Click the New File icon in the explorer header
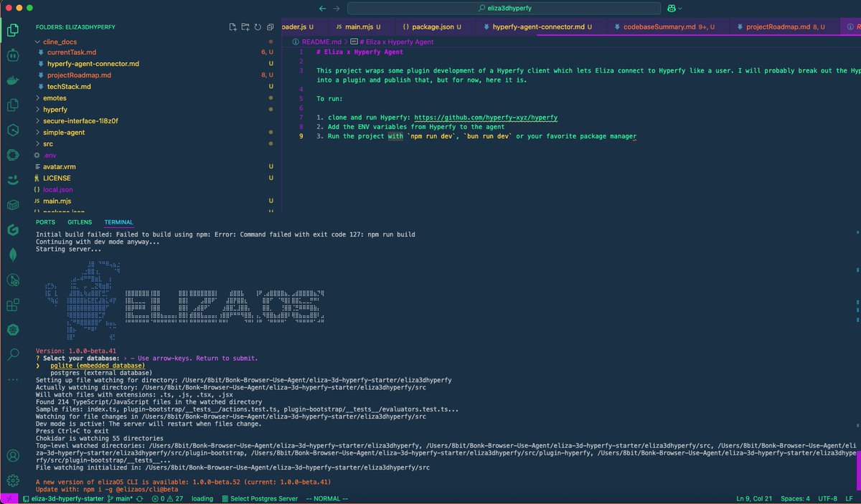 pyautogui.click(x=232, y=27)
